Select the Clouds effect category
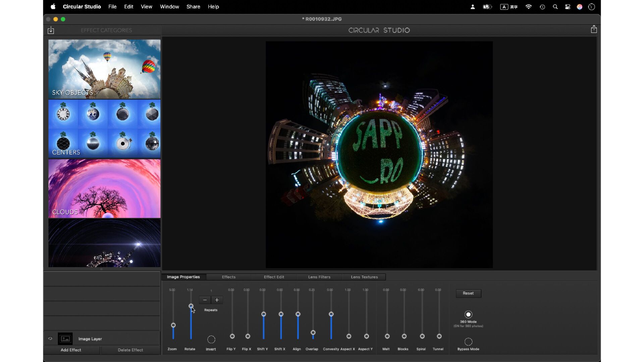 pyautogui.click(x=104, y=188)
